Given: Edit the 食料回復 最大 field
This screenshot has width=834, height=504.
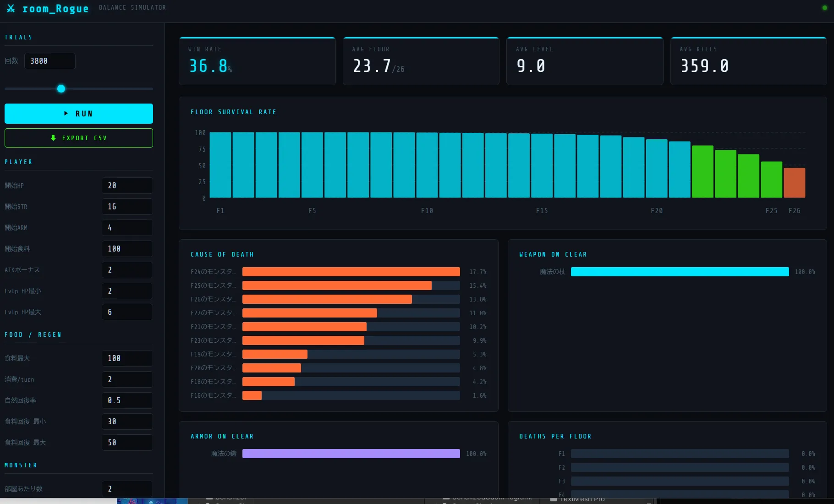Looking at the screenshot, I should [x=127, y=443].
